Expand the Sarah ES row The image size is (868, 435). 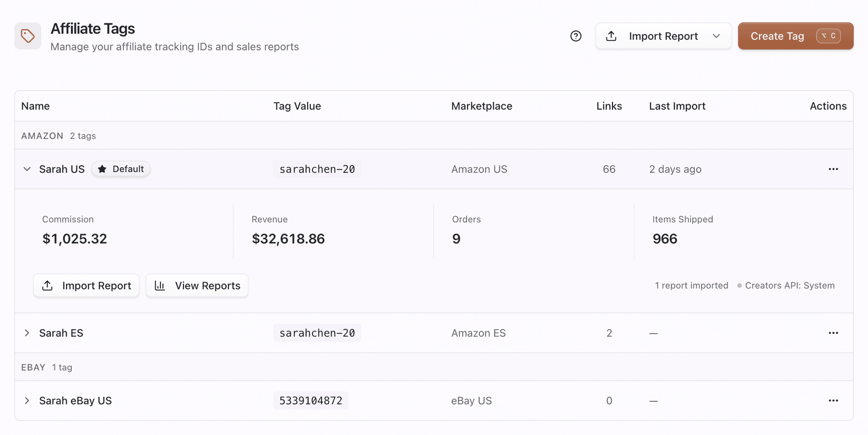click(27, 333)
